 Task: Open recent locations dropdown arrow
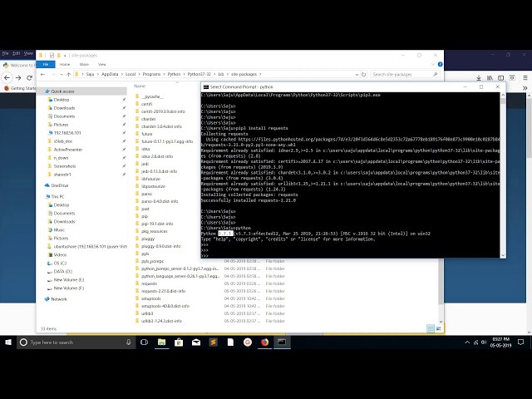62,74
